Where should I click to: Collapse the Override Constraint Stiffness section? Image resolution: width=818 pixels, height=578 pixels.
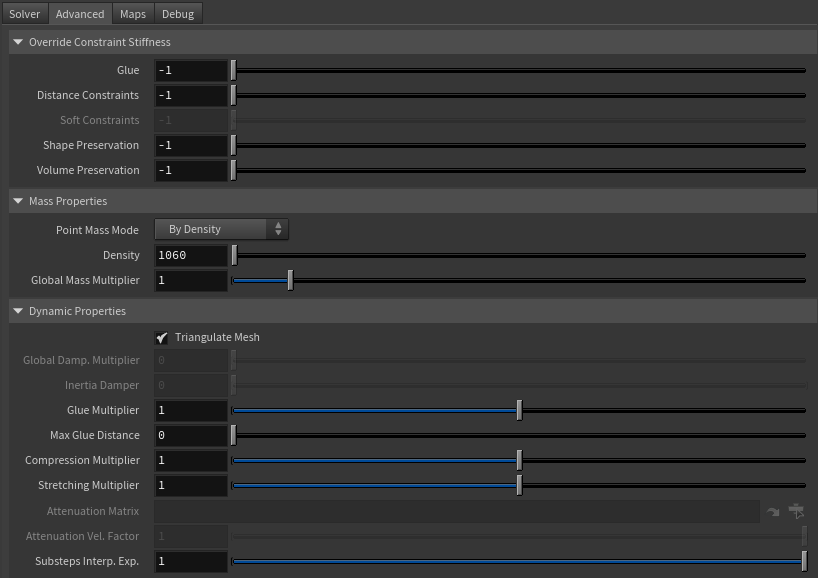(x=17, y=42)
